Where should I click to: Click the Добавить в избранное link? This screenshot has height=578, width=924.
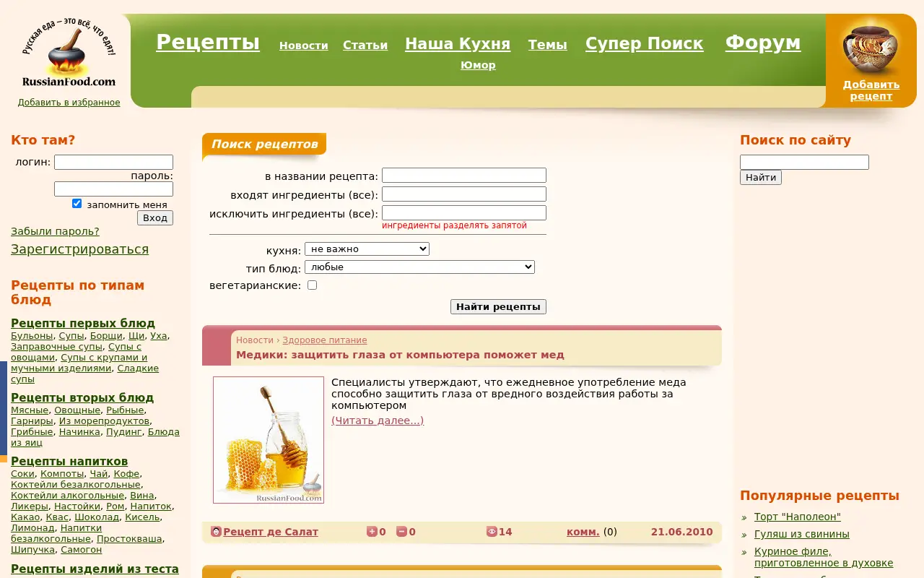[69, 103]
